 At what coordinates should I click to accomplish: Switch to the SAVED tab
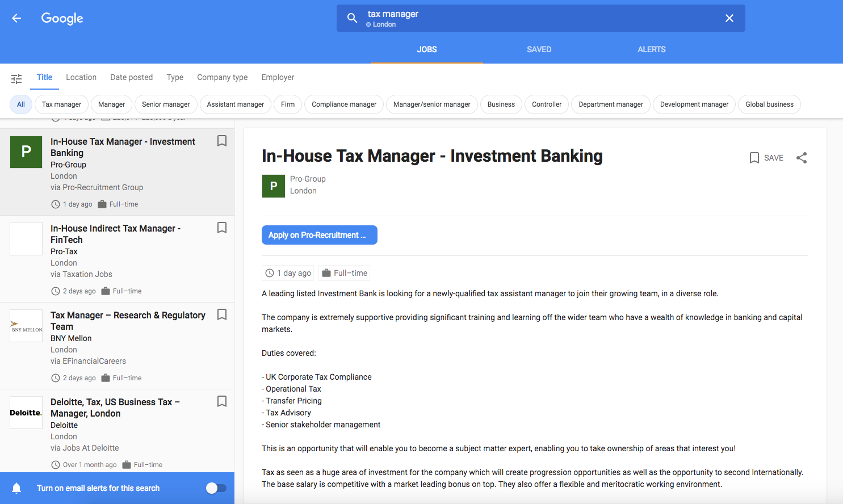(539, 49)
